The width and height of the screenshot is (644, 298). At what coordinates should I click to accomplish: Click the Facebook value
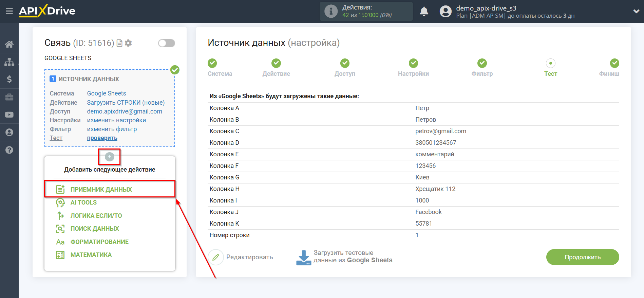pos(429,212)
